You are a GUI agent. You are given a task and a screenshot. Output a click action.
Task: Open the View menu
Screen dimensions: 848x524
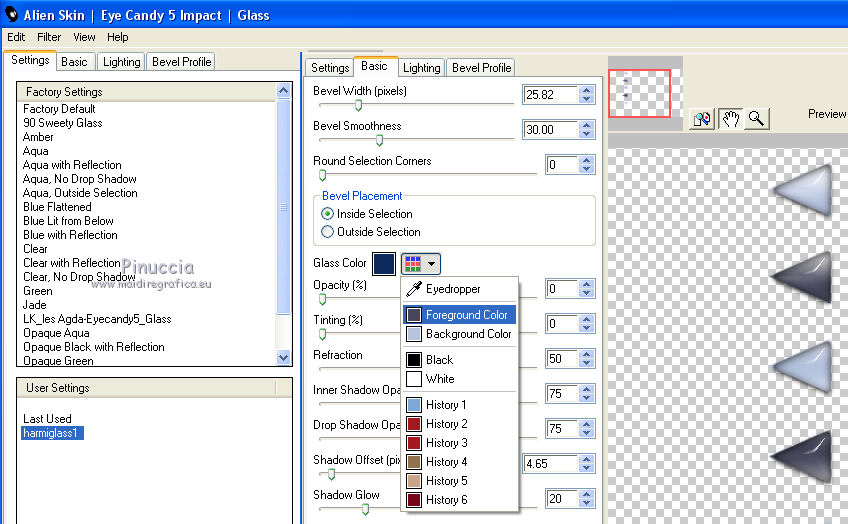point(84,37)
